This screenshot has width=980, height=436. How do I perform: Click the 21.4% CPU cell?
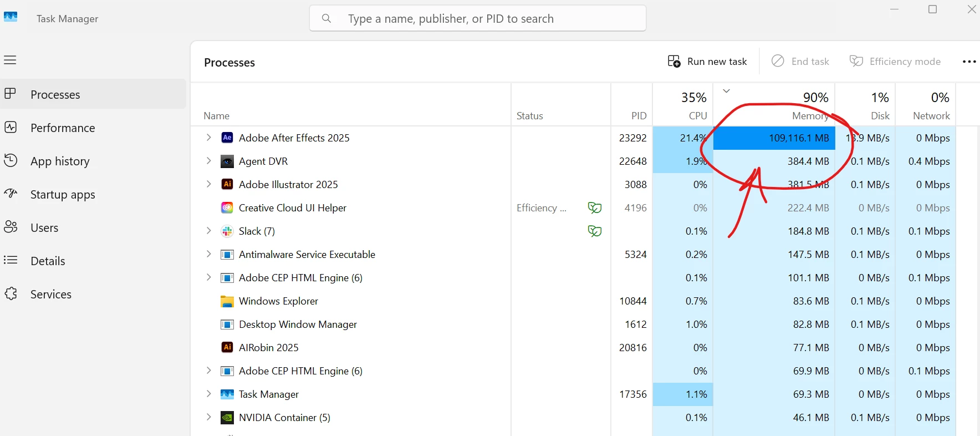[x=683, y=138]
